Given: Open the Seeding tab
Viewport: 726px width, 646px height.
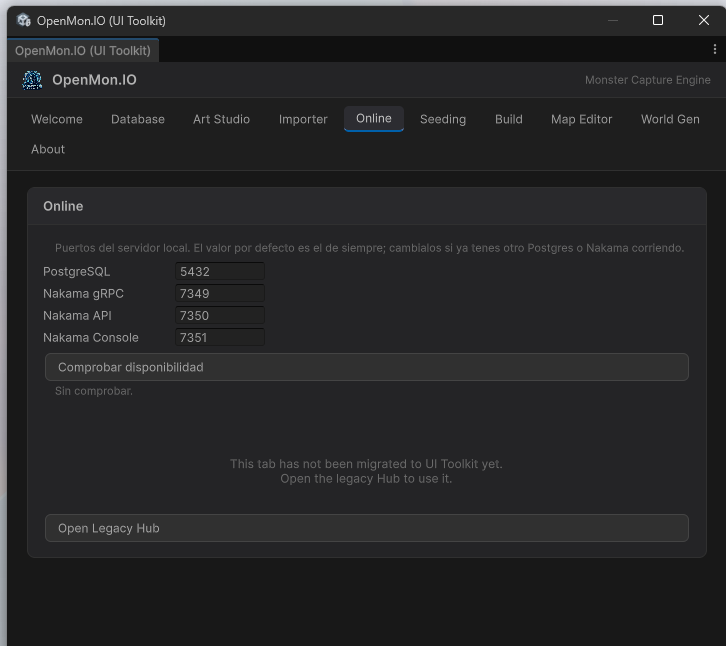Looking at the screenshot, I should click(x=443, y=119).
